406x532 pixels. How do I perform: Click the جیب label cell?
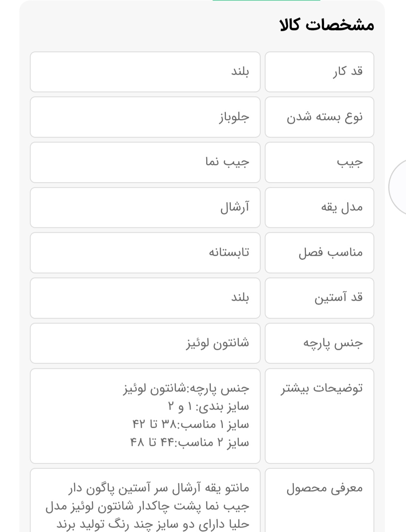(319, 162)
